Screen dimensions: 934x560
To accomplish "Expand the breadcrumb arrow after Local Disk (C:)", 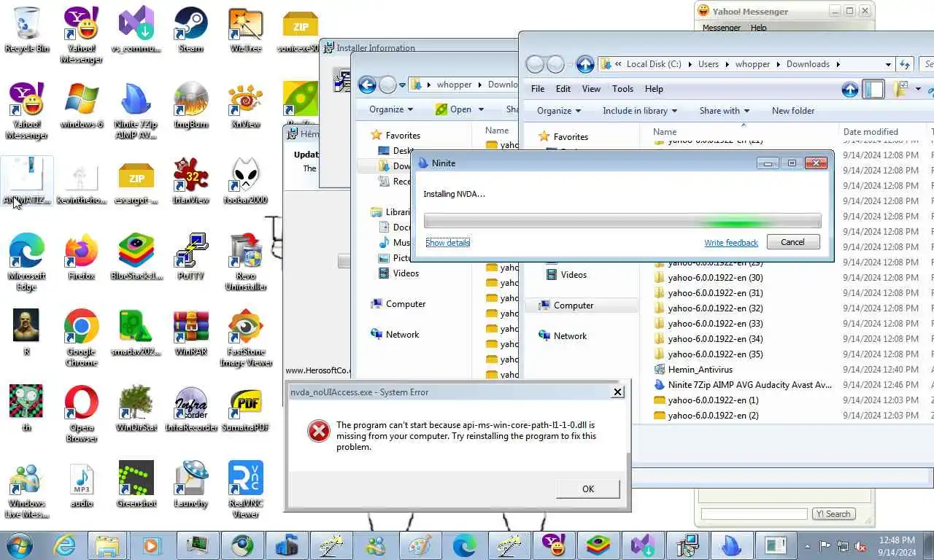I will (690, 64).
